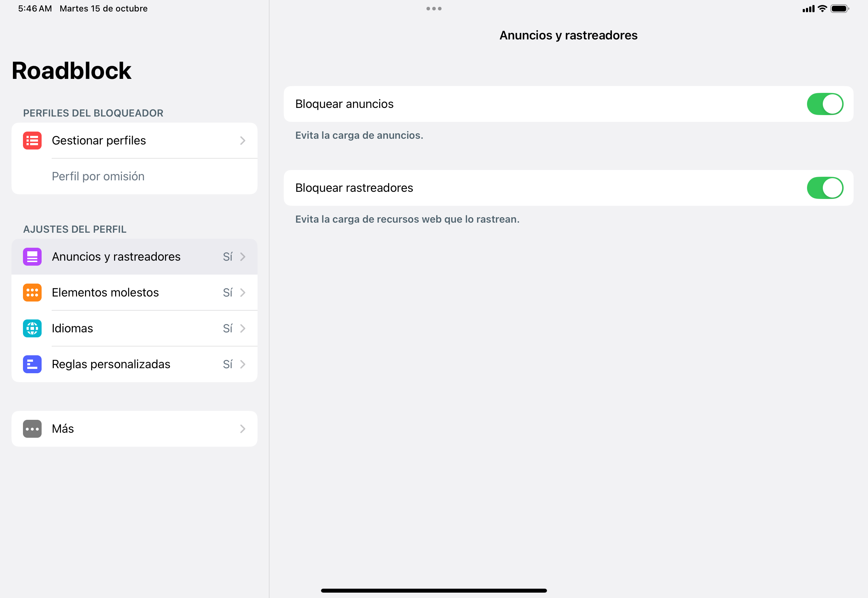Open Idiomas using its right chevron

(x=243, y=329)
